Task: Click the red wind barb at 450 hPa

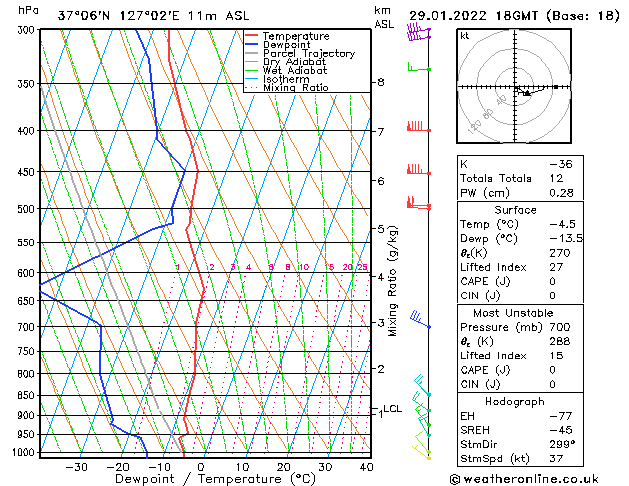Action: point(419,169)
